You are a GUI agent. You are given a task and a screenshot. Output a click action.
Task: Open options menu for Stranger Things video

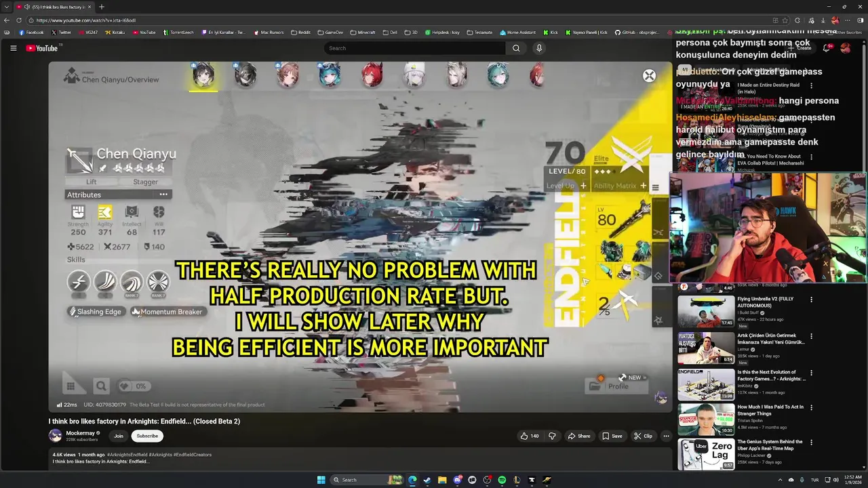(x=811, y=407)
